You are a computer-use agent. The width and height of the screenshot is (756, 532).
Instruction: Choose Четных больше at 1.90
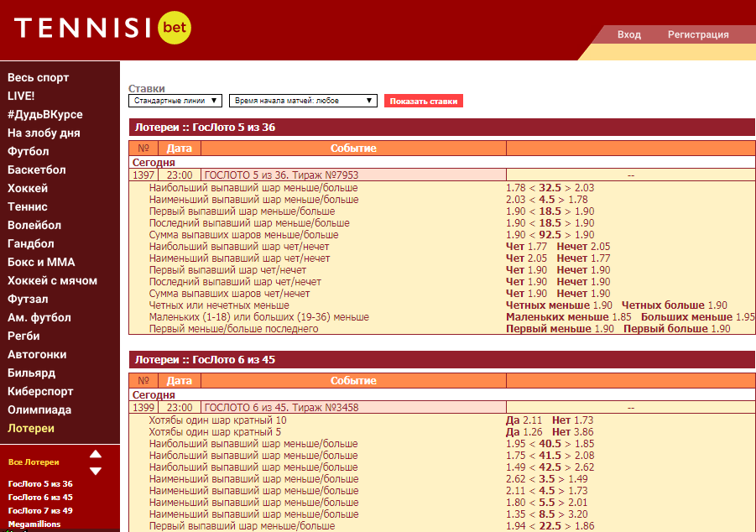coord(675,305)
